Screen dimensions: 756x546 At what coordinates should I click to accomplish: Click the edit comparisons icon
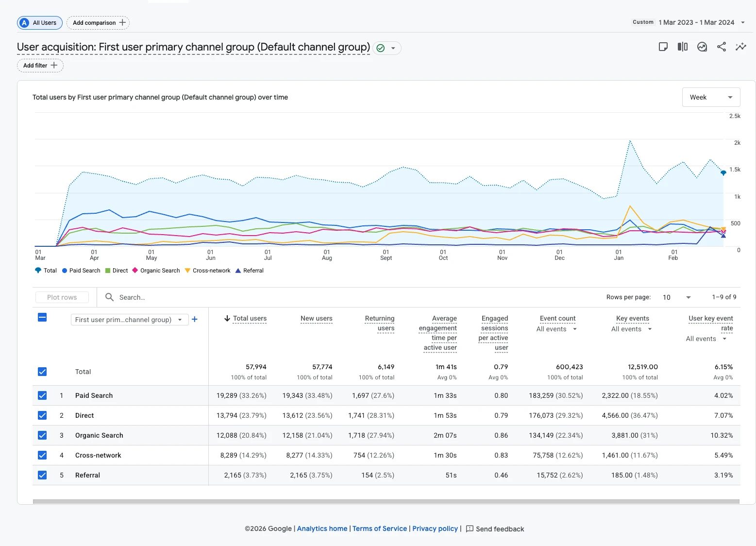point(682,47)
